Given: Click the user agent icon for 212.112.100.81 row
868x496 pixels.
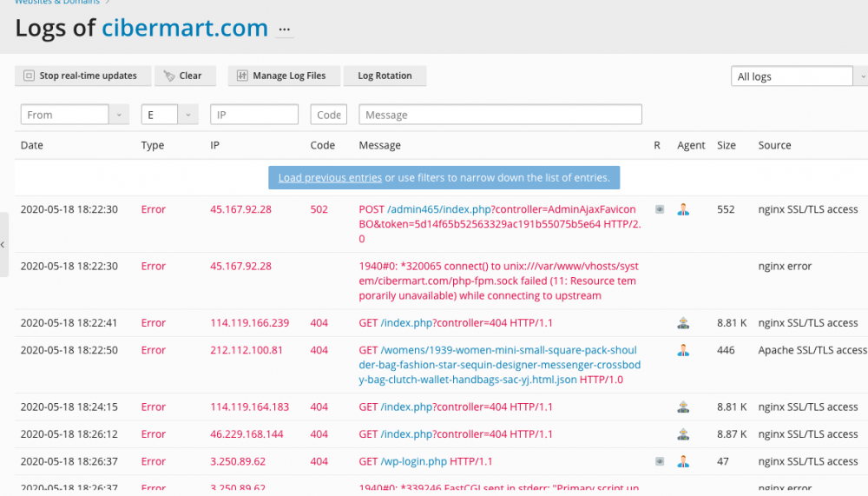Looking at the screenshot, I should (683, 350).
